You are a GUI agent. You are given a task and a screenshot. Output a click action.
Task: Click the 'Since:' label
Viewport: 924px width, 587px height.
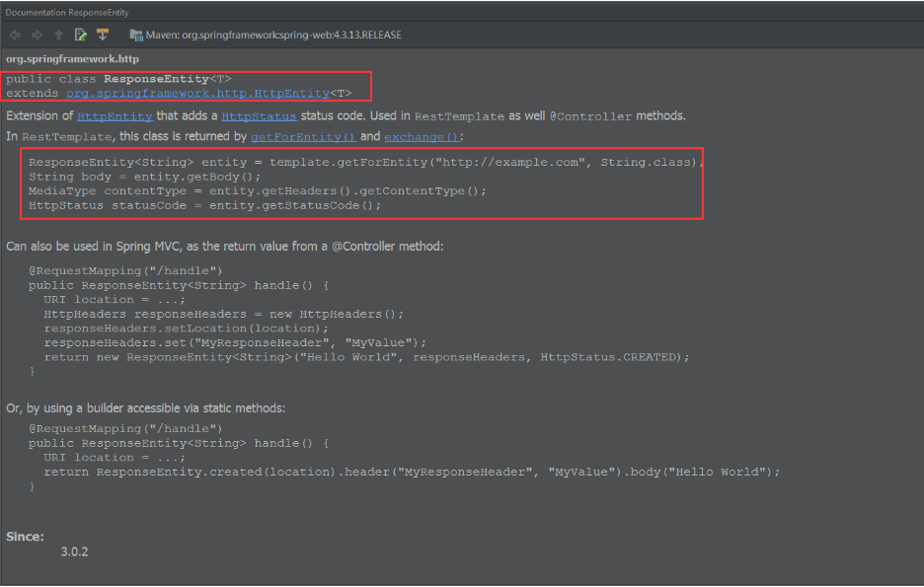(25, 537)
